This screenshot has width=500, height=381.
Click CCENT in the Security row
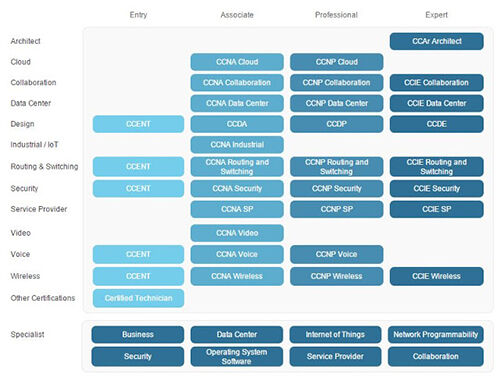tap(138, 189)
